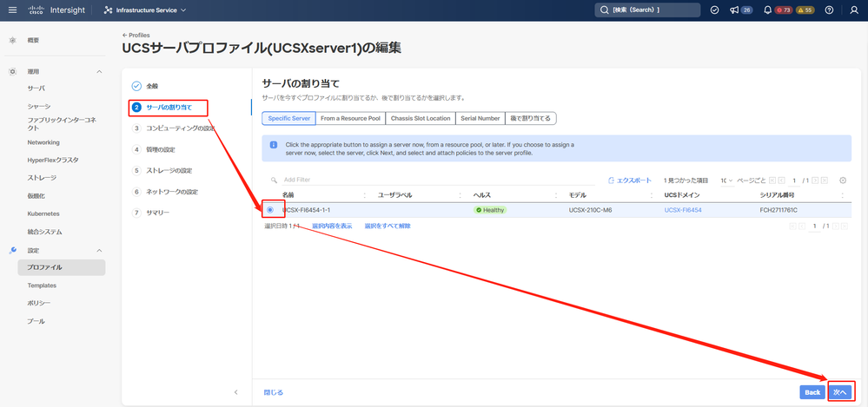Screen dimensions: 868x407
Task: Open Templates in the sidebar
Action: pos(42,286)
